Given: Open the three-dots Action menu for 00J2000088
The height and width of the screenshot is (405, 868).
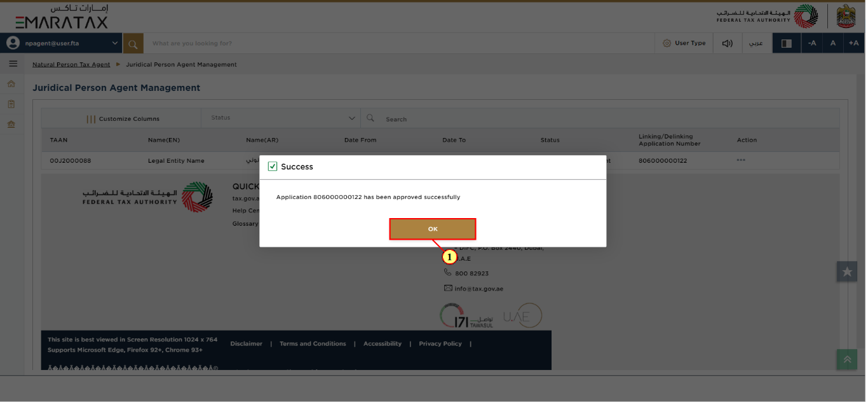Looking at the screenshot, I should (741, 160).
